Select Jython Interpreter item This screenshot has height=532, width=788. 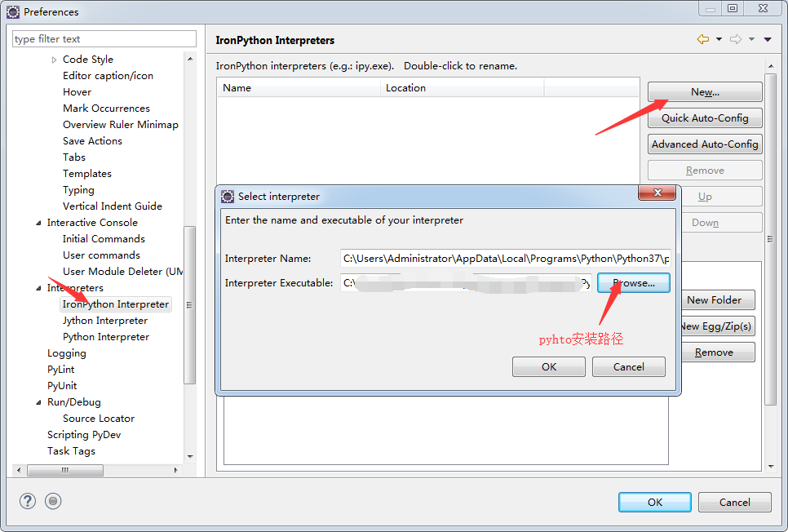pyautogui.click(x=105, y=321)
